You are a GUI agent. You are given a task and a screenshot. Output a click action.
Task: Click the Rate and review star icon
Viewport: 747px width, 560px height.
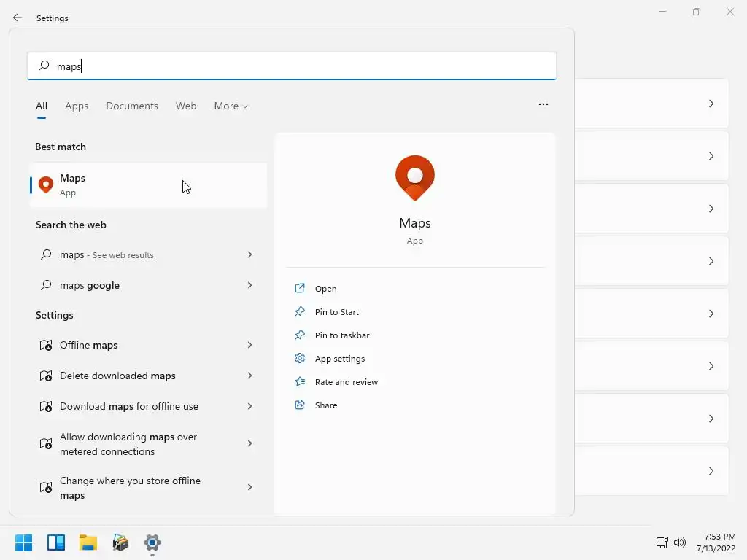point(300,381)
